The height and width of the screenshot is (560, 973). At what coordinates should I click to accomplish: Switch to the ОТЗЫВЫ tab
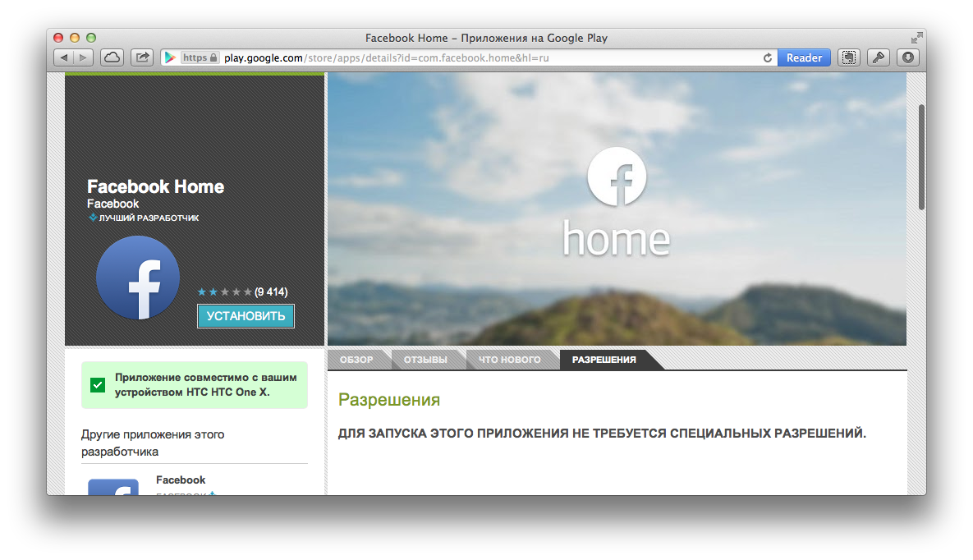pos(425,360)
